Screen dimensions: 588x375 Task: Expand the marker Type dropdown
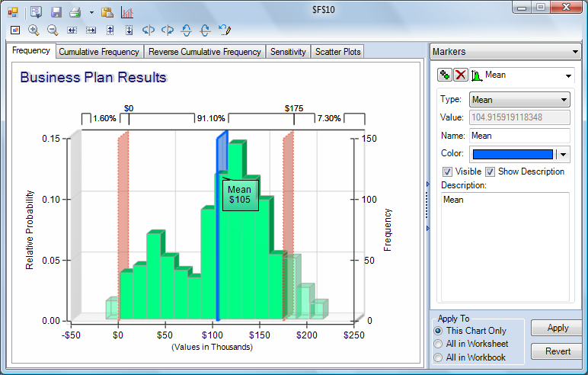[x=564, y=100]
